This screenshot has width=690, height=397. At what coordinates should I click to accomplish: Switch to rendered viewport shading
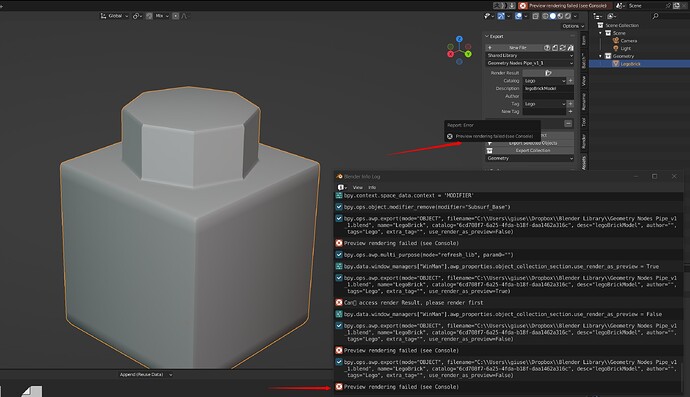(568, 16)
